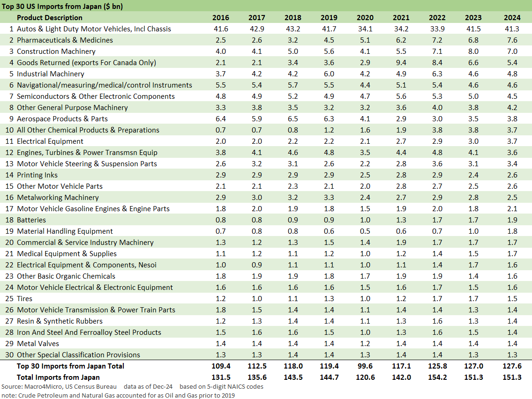
Task: Click 'Autos & Light Duty Motor Vehicles, Incl Chassis' row label
Action: click(x=94, y=29)
